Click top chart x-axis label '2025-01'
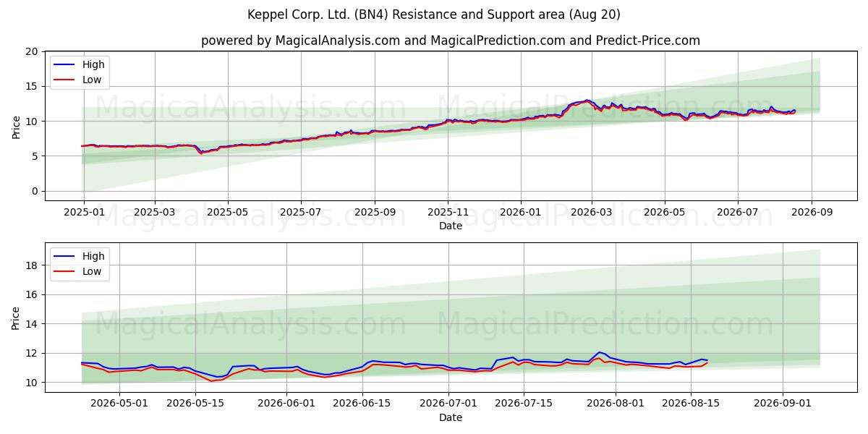Image resolution: width=868 pixels, height=434 pixels. pyautogui.click(x=84, y=212)
